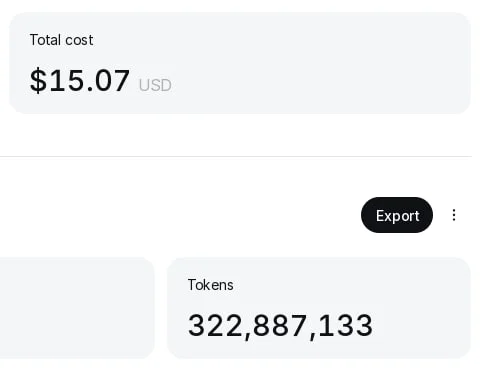Open the three-dot more options menu
480x372 pixels.
(454, 215)
